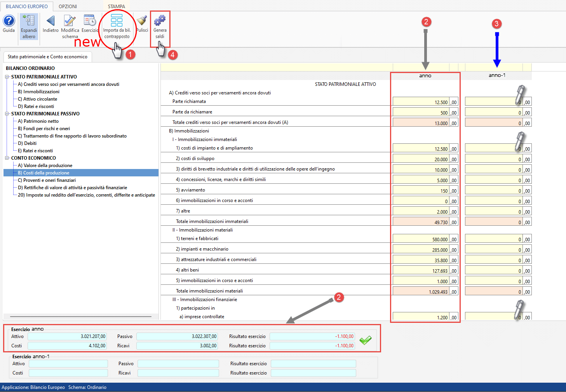This screenshot has width=566, height=392.
Task: Click costi di sviluppo anno-1 field
Action: coord(493,159)
